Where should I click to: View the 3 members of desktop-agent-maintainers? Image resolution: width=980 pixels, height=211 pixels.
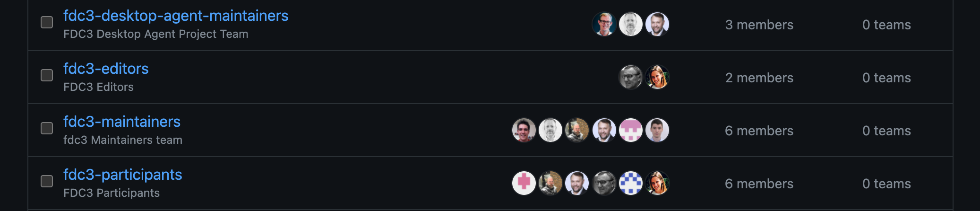click(759, 25)
